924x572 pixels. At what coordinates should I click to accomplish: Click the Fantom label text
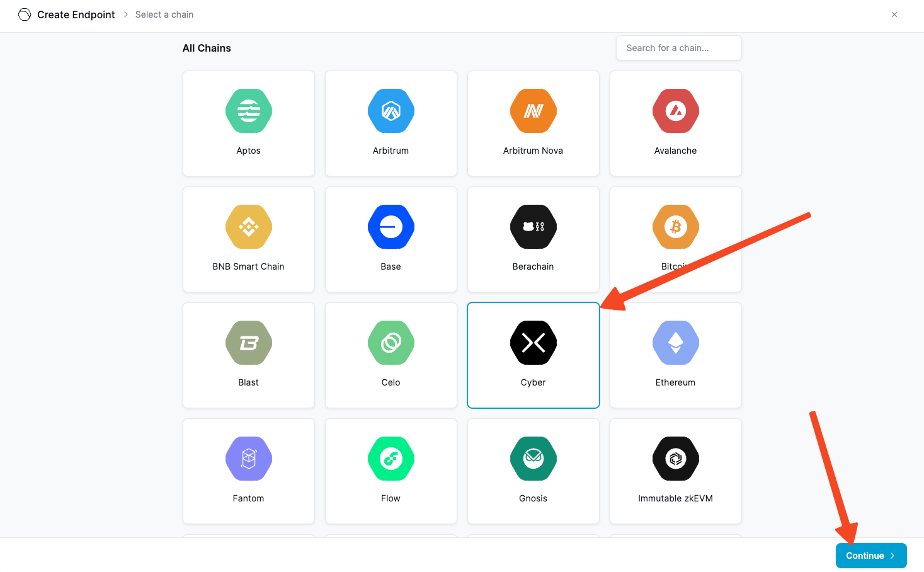click(x=249, y=498)
